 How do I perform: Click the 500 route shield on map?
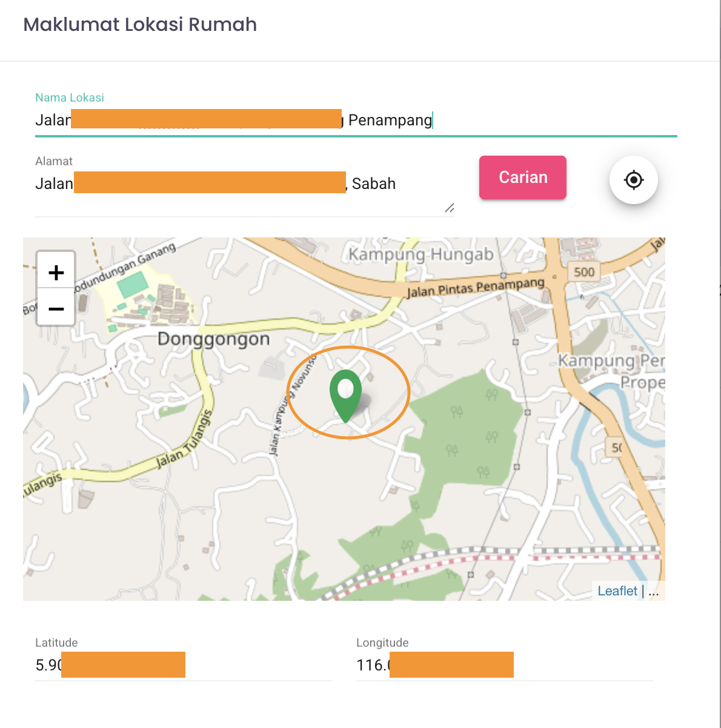point(584,272)
